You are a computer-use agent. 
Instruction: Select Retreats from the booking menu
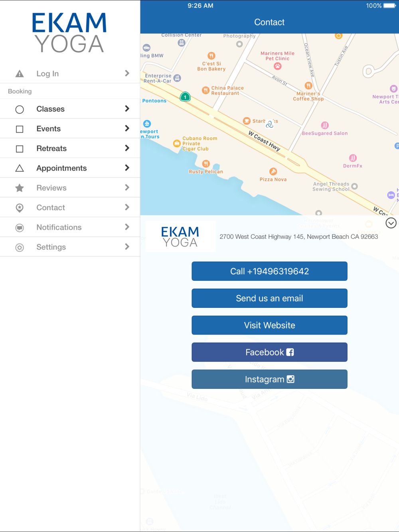click(70, 148)
